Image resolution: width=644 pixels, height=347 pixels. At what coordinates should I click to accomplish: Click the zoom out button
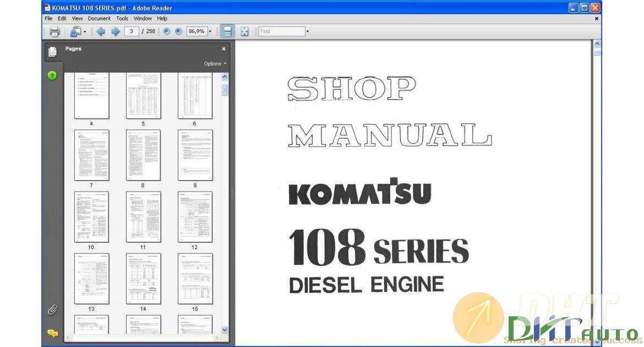167,31
